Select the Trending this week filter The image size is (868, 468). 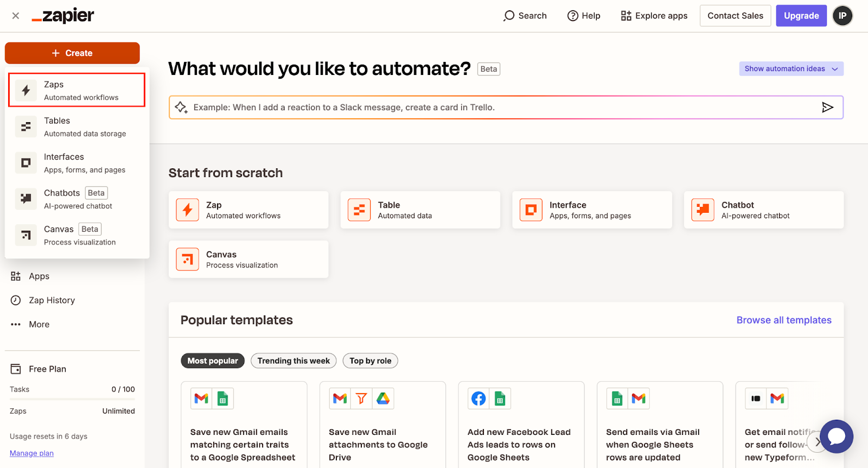pyautogui.click(x=293, y=361)
